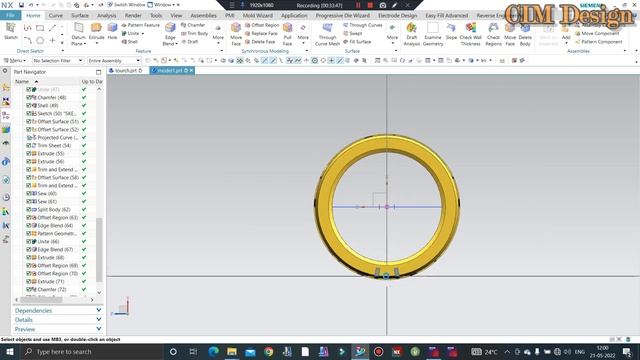Toggle checkbox for Edge Blend (64)

pos(29,225)
